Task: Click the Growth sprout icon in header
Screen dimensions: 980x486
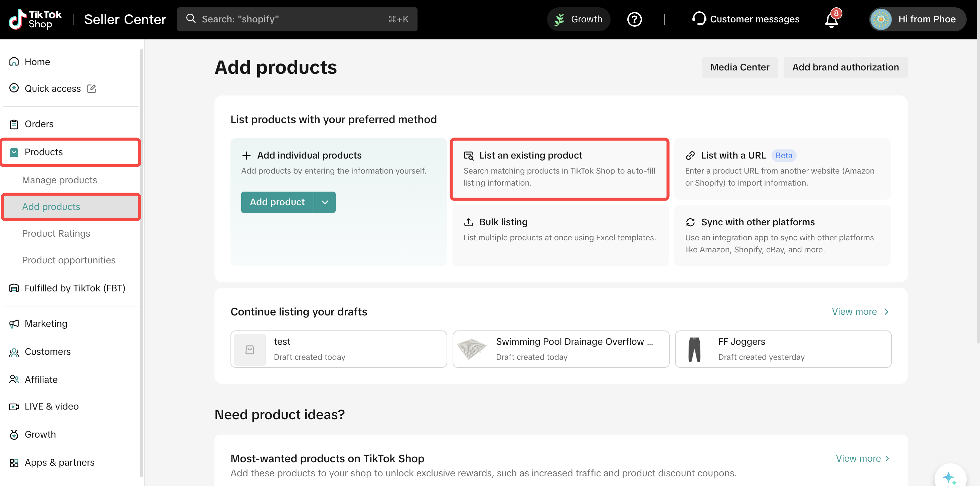Action: 559,19
